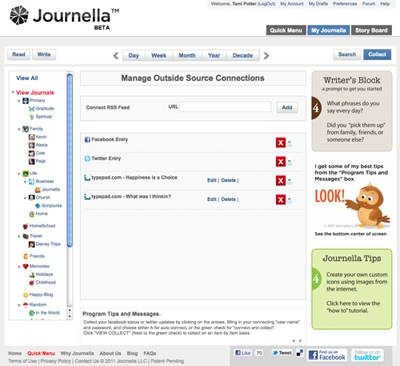Collapse the Family tree node
The height and width of the screenshot is (366, 400).
pyautogui.click(x=19, y=129)
